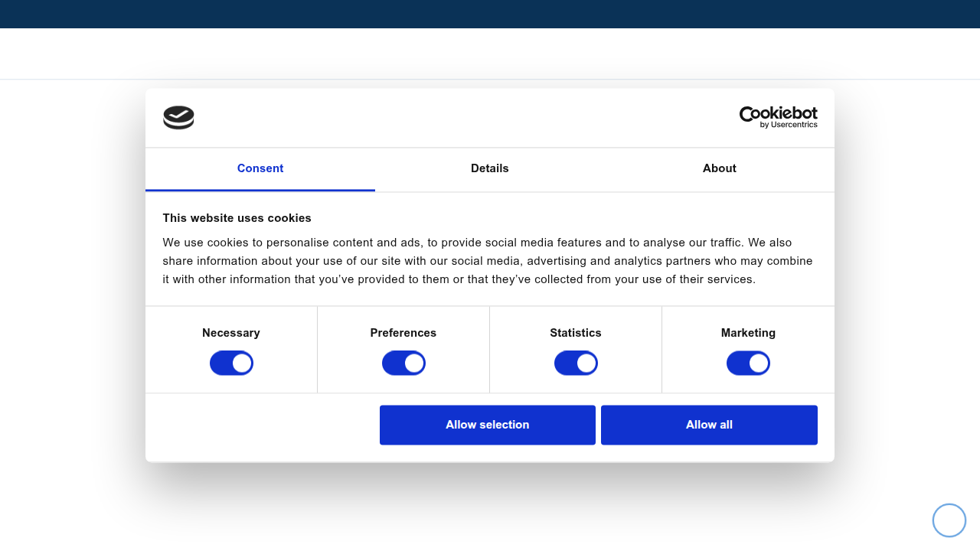Image resolution: width=980 pixels, height=551 pixels.
Task: Disable the Marketing cookies toggle
Action: [748, 363]
